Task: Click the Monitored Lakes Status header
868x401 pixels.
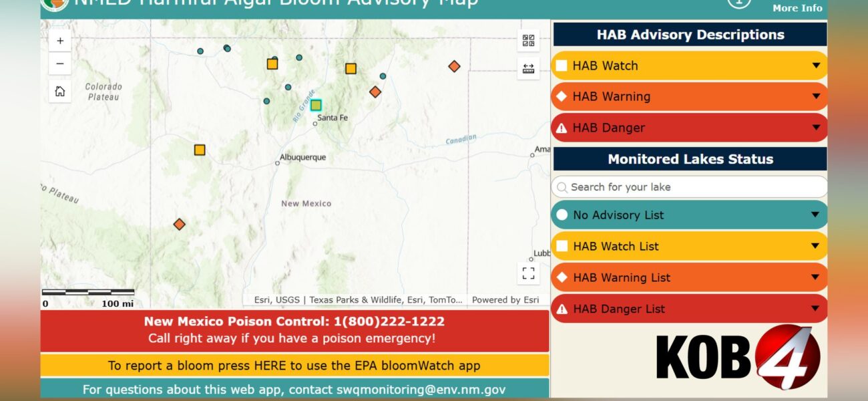Action: coord(690,159)
